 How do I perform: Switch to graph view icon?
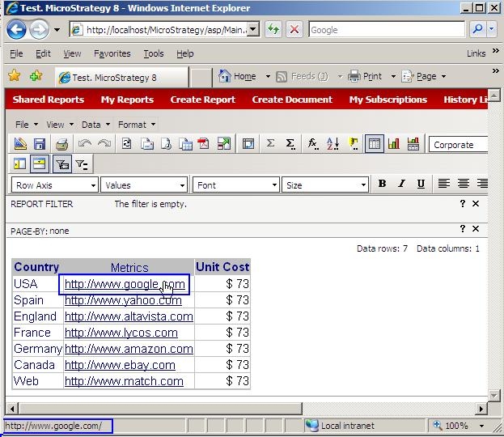(x=394, y=144)
